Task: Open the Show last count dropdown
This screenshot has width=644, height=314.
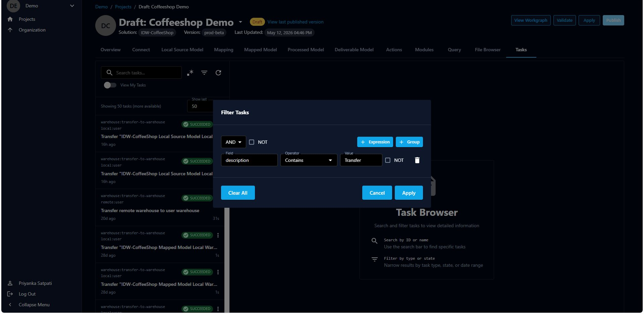Action: (x=200, y=106)
